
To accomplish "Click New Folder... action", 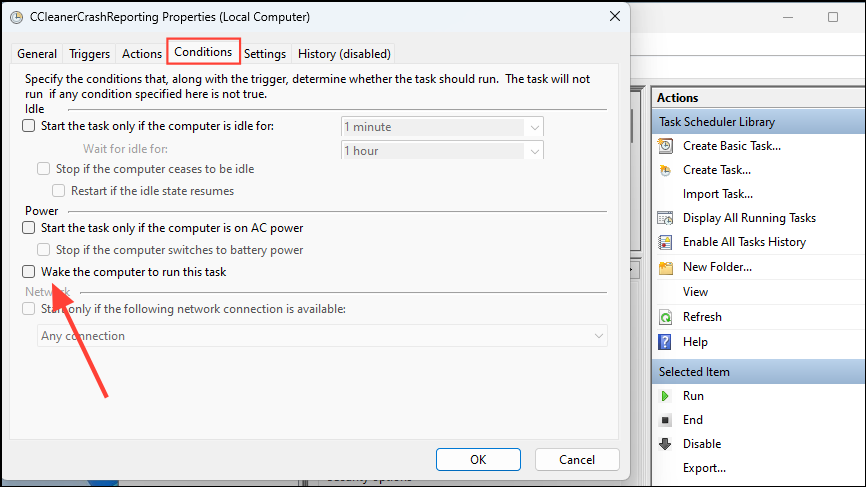I will [x=717, y=267].
